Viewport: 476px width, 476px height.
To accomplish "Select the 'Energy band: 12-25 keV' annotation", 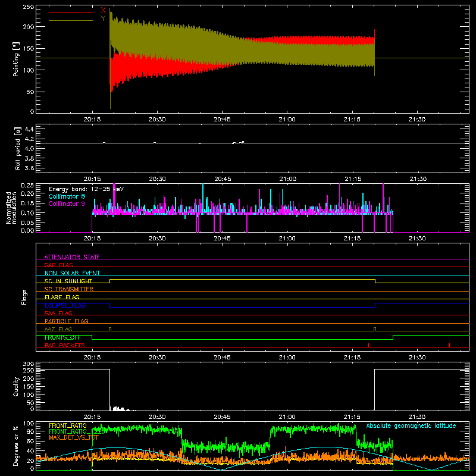I will click(86, 189).
